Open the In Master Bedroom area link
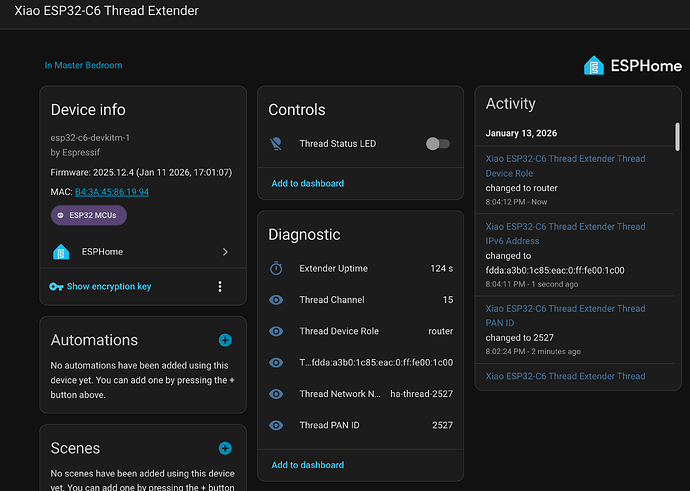This screenshot has width=690, height=491. click(83, 66)
